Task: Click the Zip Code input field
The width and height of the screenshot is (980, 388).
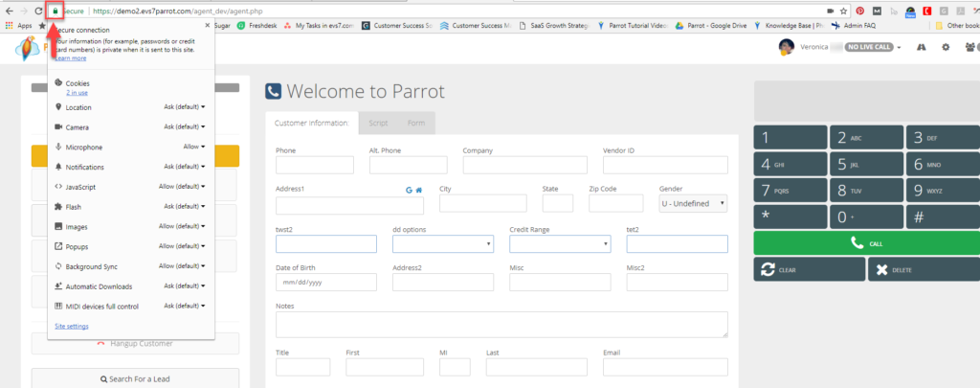Action: pyautogui.click(x=615, y=203)
